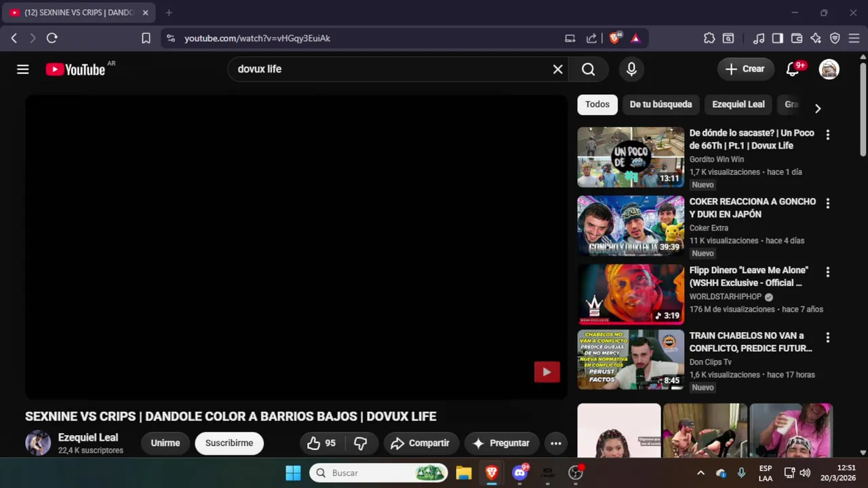Open the 'Don Clips Tv' channel name
This screenshot has width=868, height=488.
pos(711,362)
